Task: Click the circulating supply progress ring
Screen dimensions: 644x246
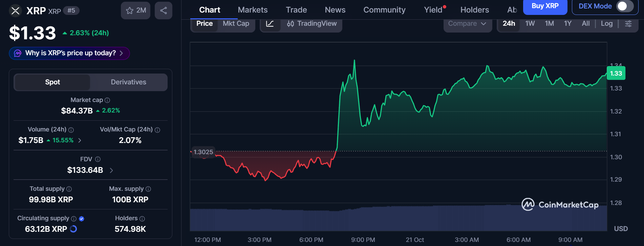Action: pos(73,229)
